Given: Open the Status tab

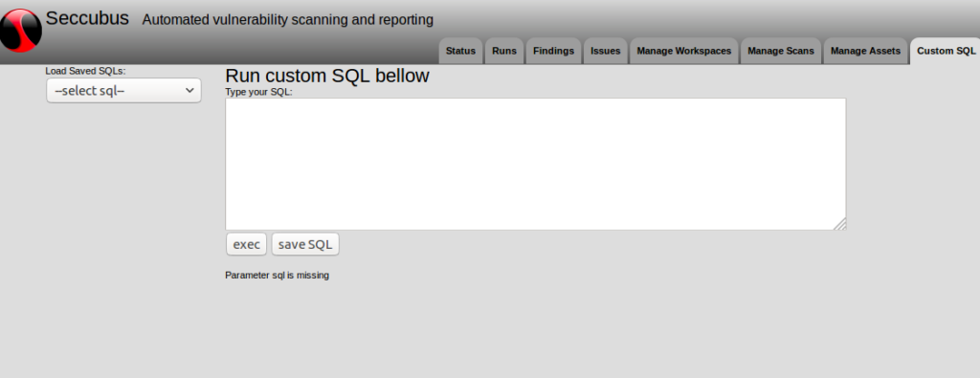Looking at the screenshot, I should [460, 52].
